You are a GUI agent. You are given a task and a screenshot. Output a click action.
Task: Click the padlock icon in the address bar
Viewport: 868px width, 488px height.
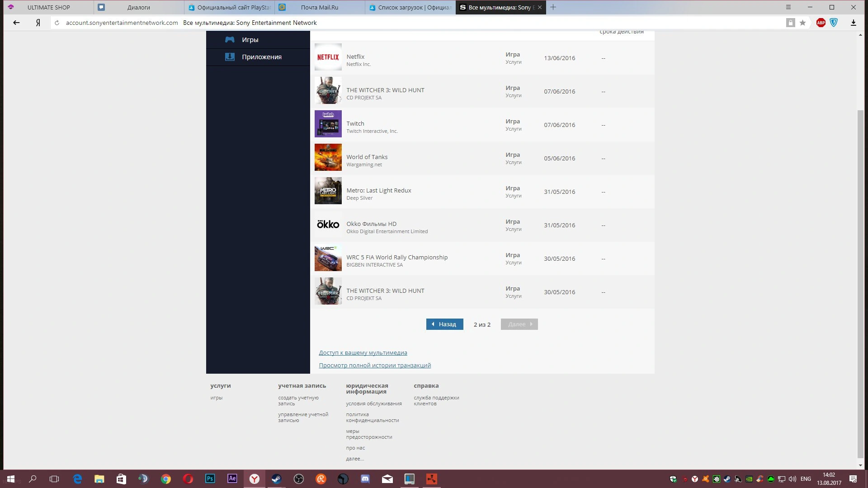tap(790, 23)
